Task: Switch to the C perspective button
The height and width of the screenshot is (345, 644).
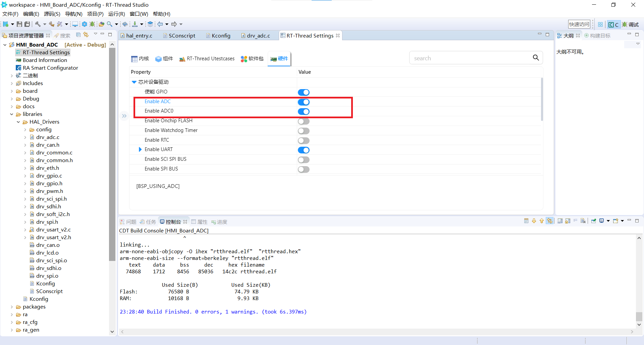Action: (x=613, y=24)
